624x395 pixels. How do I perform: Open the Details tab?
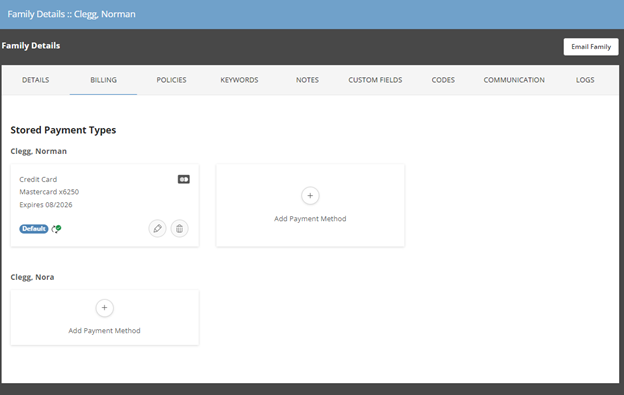coord(35,80)
